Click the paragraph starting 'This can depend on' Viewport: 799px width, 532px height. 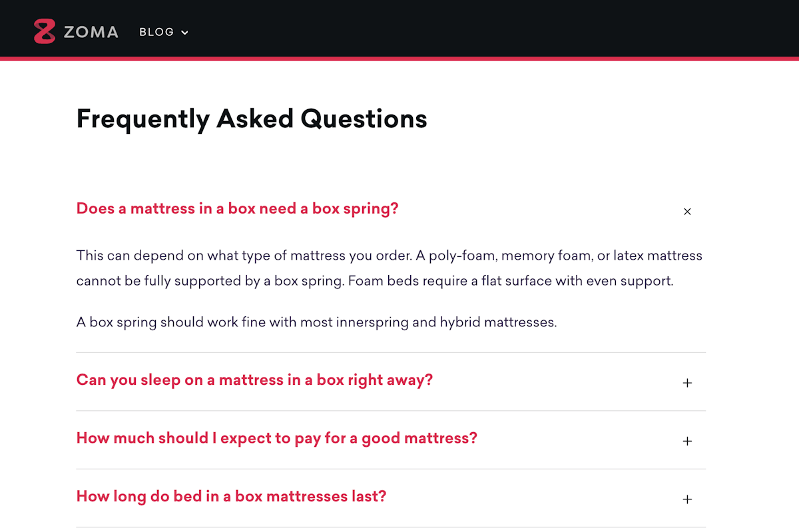(x=390, y=268)
